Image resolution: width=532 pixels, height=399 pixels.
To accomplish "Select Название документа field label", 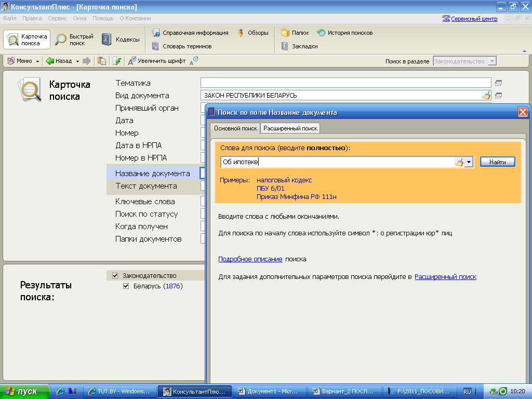I will (x=153, y=174).
